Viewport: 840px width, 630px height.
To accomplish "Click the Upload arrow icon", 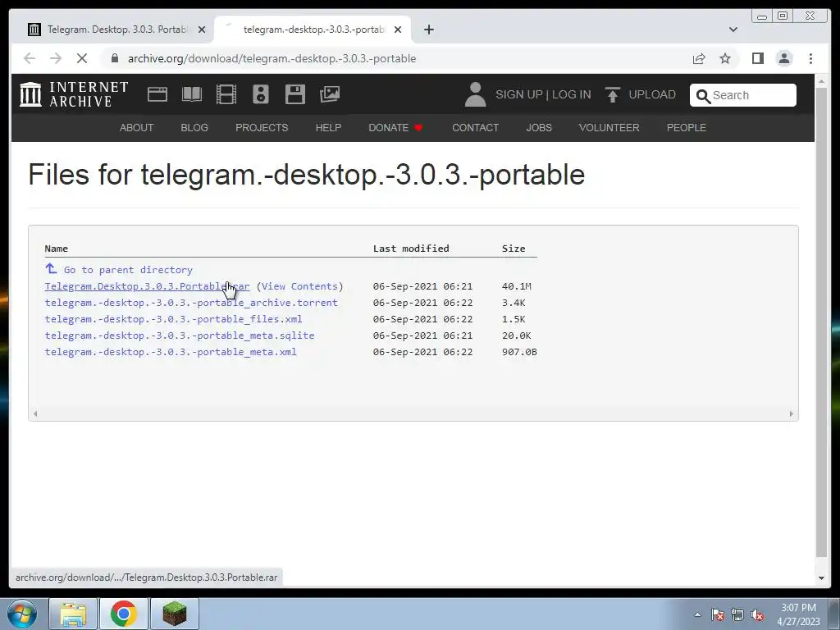I will [x=612, y=95].
